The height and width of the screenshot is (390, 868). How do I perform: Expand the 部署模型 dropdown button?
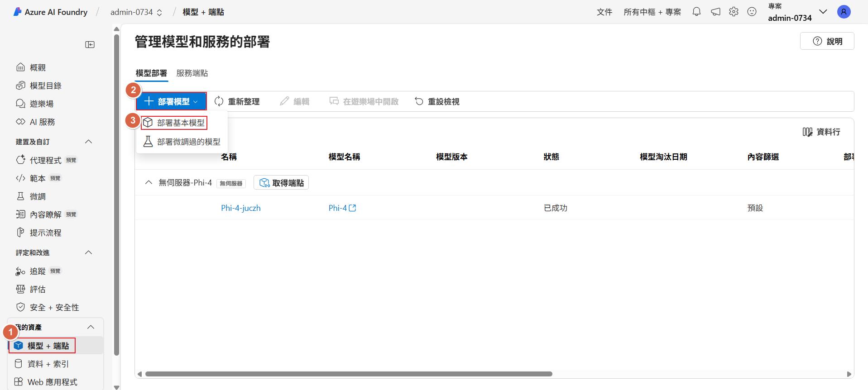pos(171,102)
